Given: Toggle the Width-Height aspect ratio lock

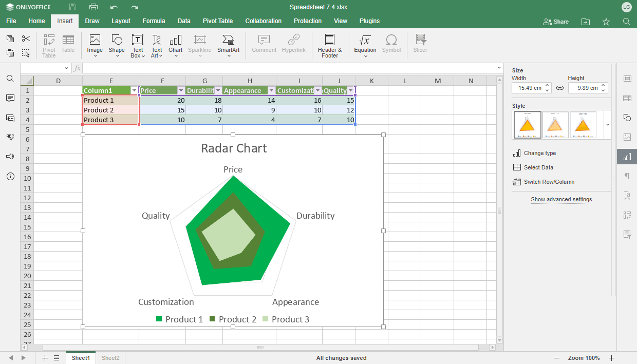Looking at the screenshot, I should pyautogui.click(x=560, y=88).
